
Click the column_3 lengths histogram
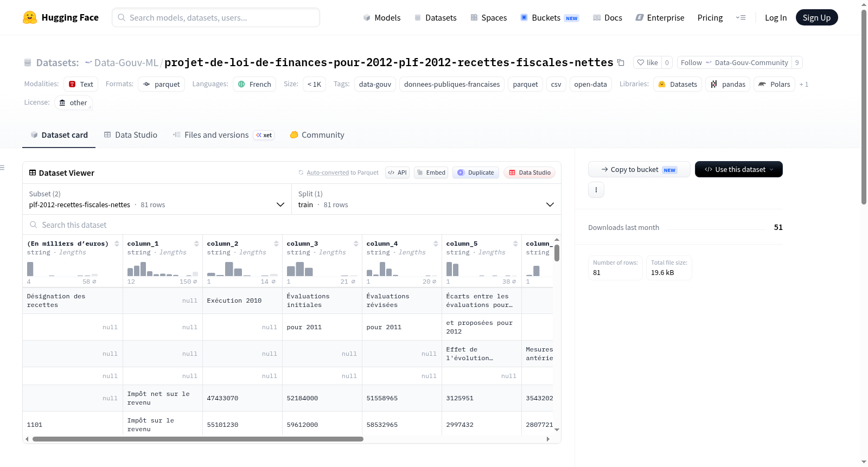322,269
